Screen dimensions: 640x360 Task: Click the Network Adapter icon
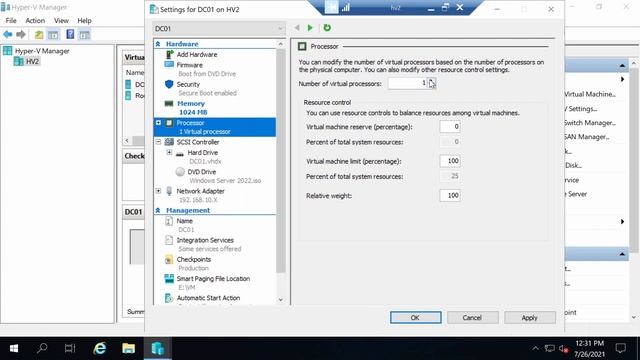pyautogui.click(x=169, y=191)
